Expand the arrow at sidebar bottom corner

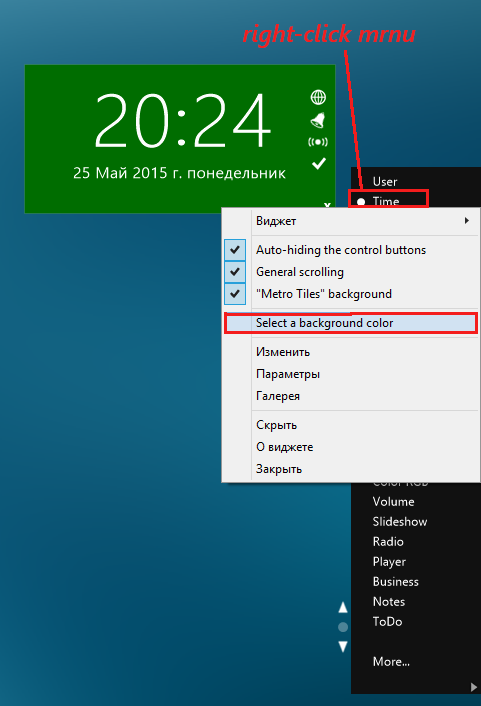coord(473,687)
